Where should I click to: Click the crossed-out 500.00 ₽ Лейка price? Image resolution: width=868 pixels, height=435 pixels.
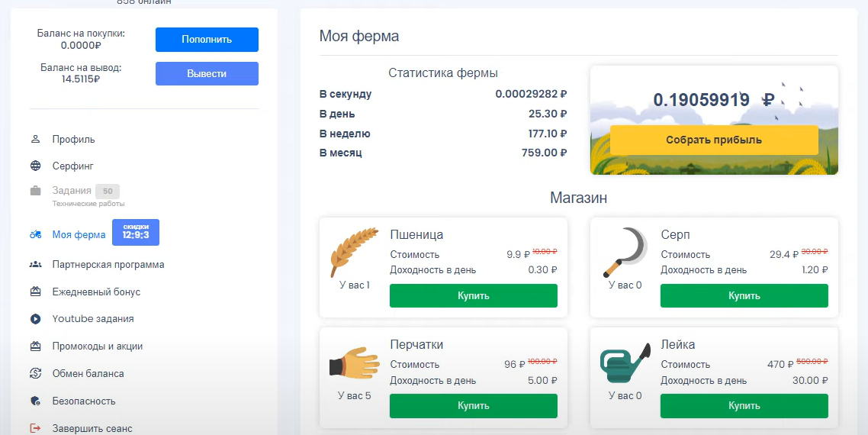(x=812, y=361)
